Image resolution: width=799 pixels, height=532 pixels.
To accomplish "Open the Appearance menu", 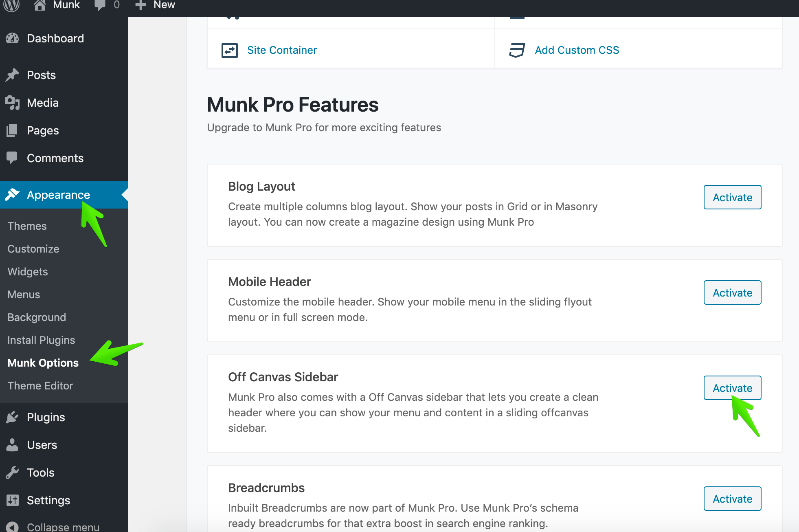I will [x=58, y=195].
